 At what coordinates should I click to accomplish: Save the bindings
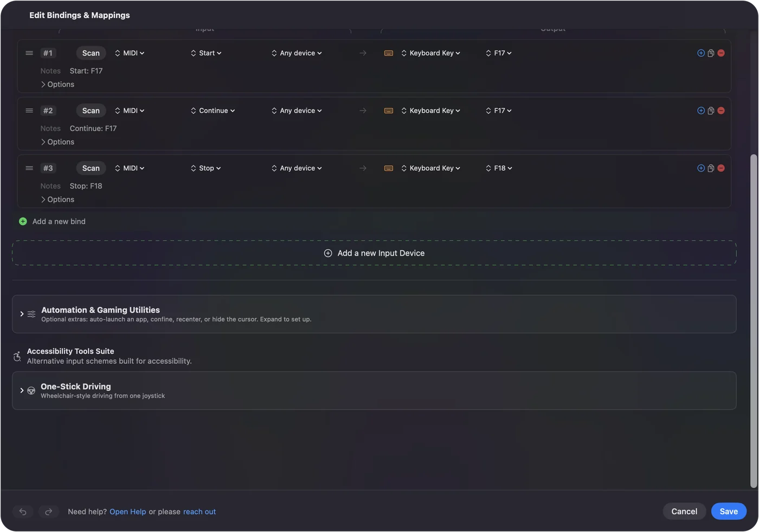click(729, 511)
